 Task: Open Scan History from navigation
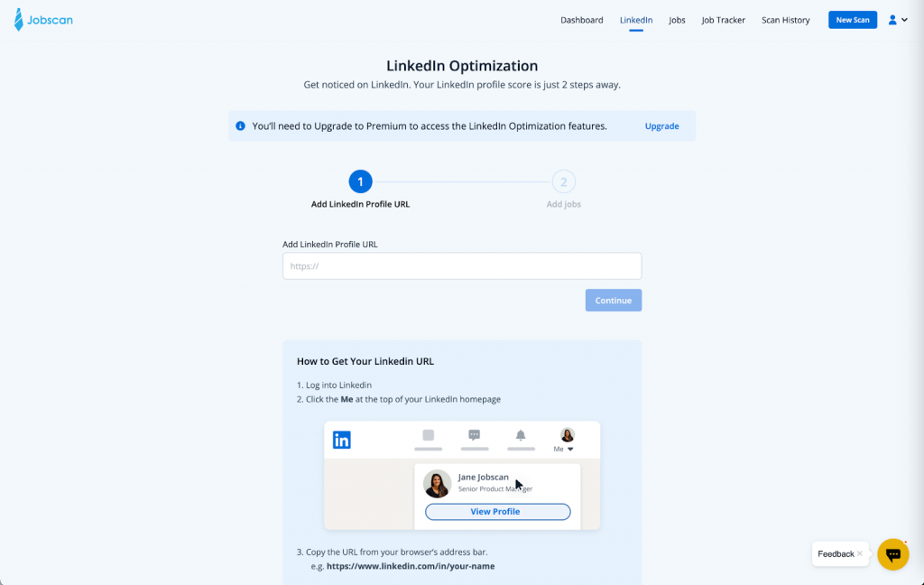click(x=785, y=20)
